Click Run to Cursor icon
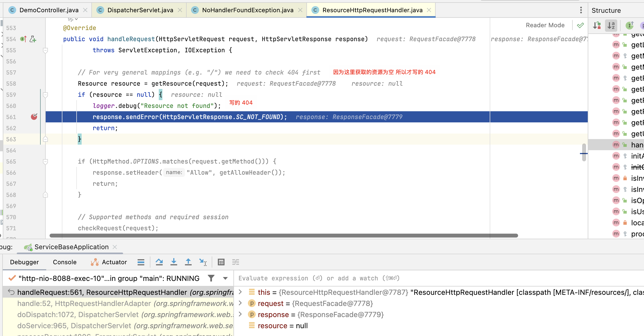Image resolution: width=644 pixels, height=336 pixels. [x=203, y=262]
